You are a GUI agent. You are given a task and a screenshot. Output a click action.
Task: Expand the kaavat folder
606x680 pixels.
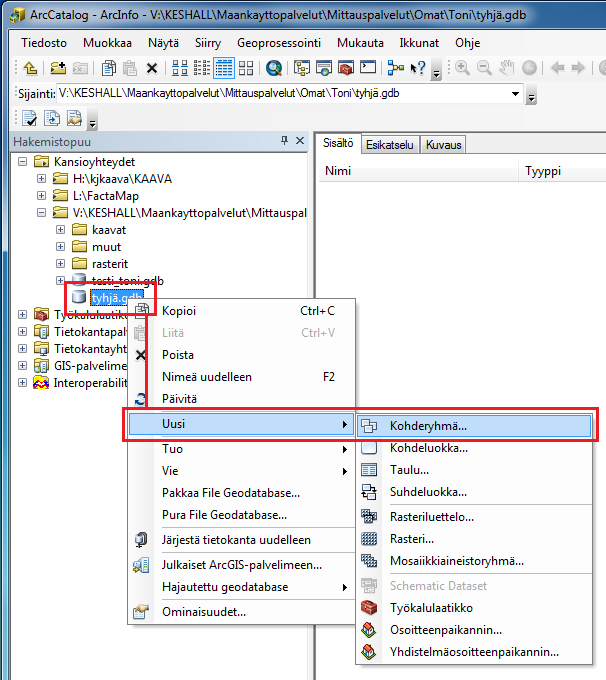click(x=60, y=230)
